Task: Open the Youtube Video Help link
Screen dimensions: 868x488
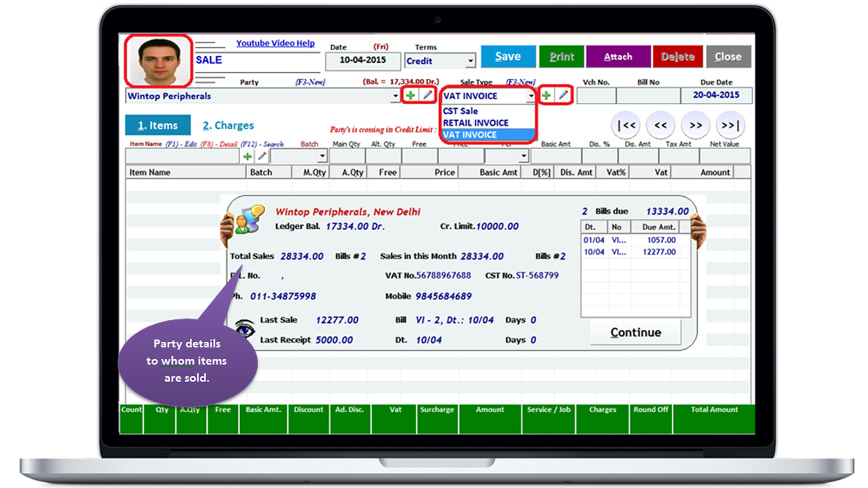Action: 275,43
